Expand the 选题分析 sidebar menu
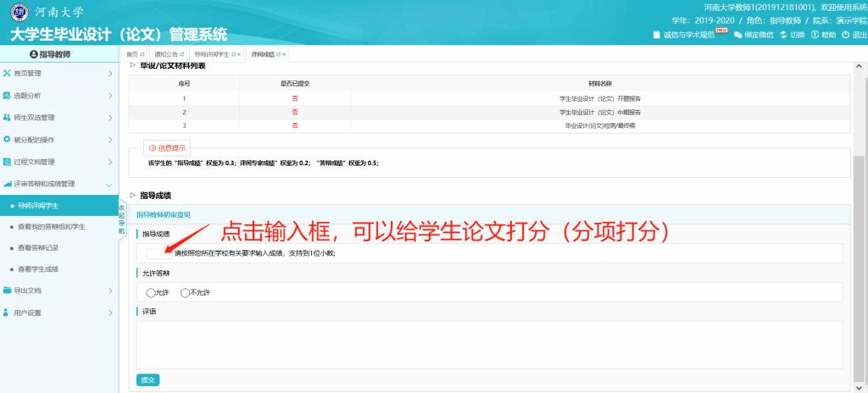Screen dimensions: 868x393 coord(110,96)
